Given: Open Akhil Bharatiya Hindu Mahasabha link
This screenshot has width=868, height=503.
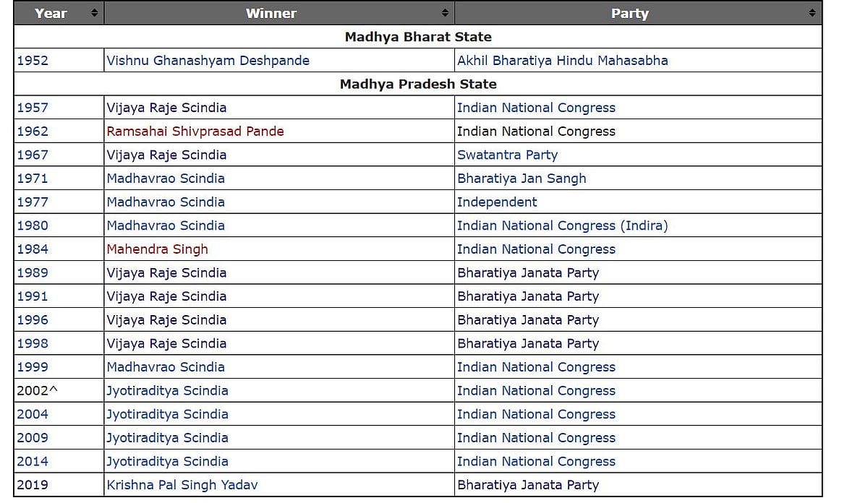Looking at the screenshot, I should coord(562,61).
